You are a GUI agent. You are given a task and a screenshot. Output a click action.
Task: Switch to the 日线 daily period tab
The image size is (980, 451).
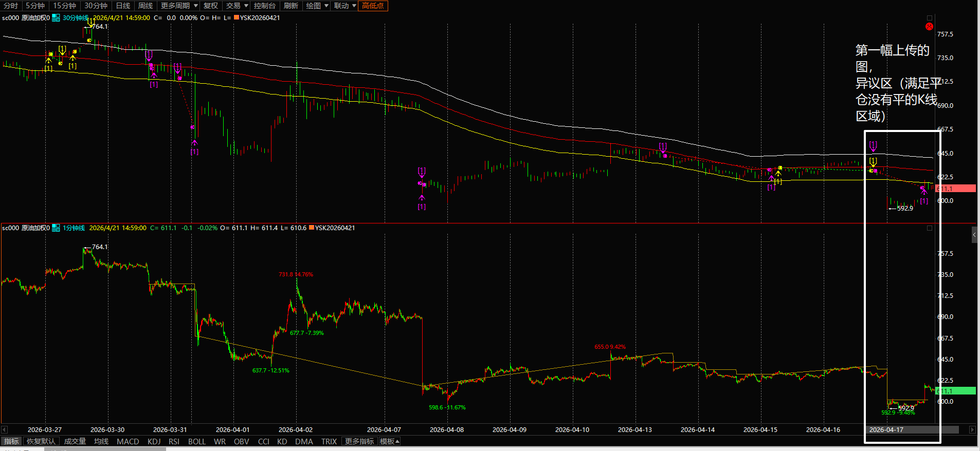point(123,6)
